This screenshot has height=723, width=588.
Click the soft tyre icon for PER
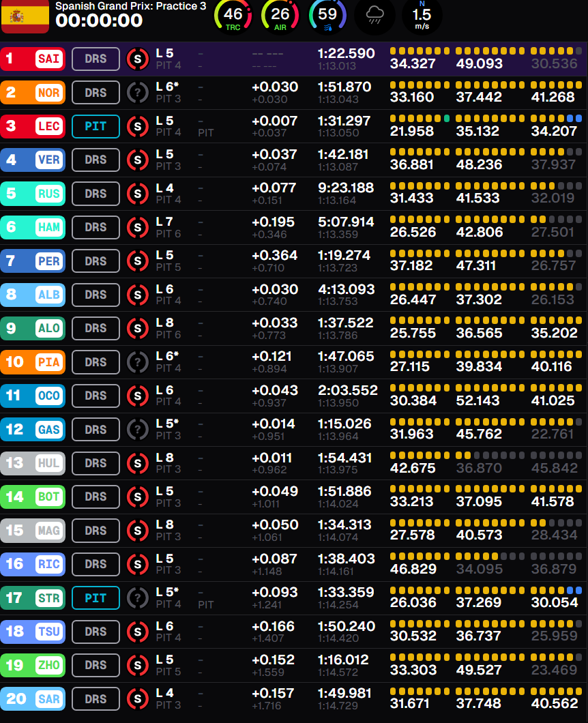click(137, 261)
